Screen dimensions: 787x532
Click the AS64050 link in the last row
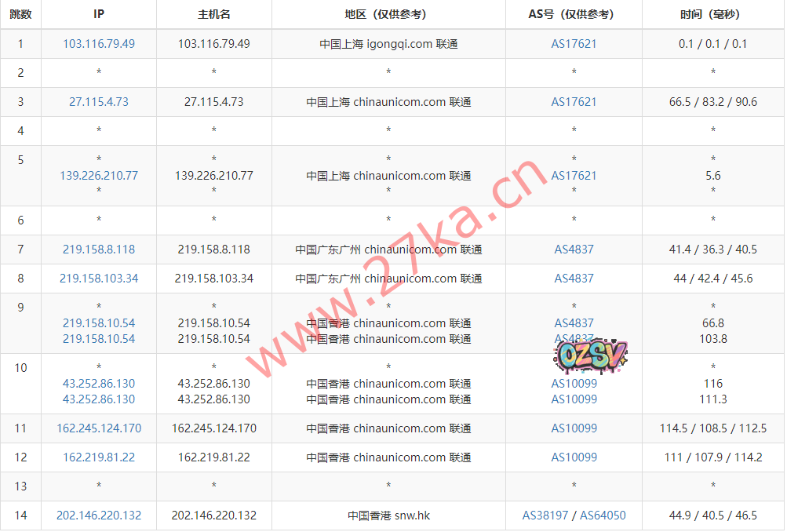click(603, 516)
